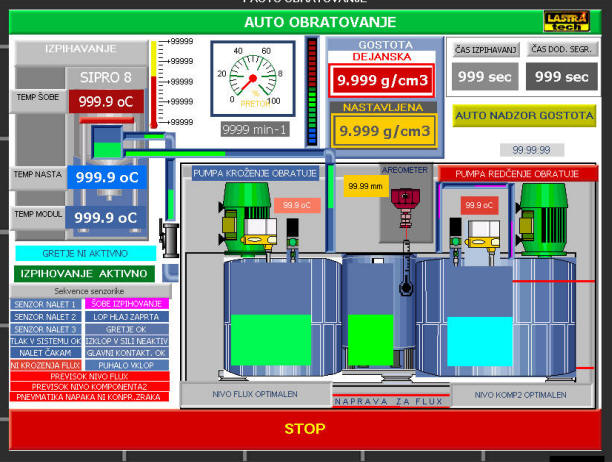
Task: Click the cyan component 2 tank level
Action: click(479, 340)
